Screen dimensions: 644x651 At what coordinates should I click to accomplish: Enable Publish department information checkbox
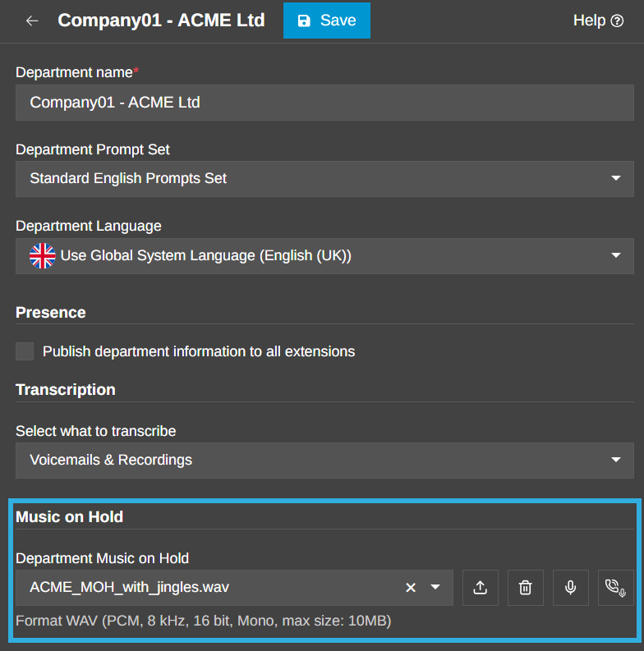tap(25, 351)
